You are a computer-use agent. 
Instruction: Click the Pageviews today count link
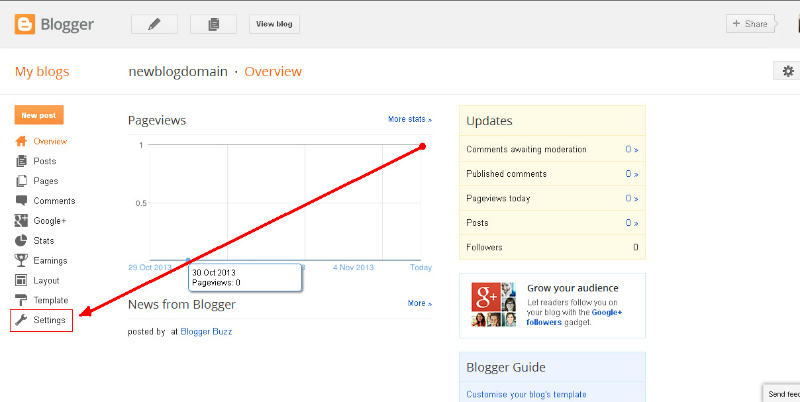[632, 198]
